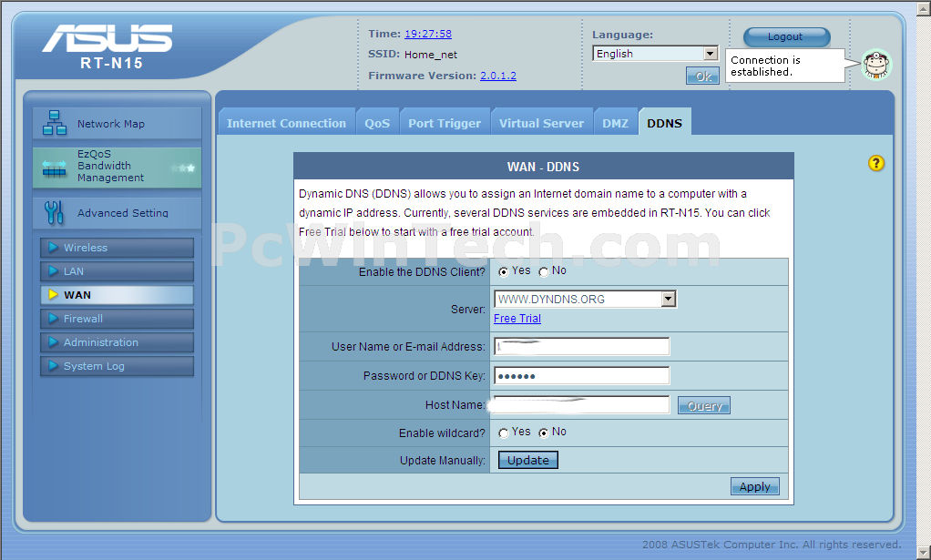
Task: Click the arrow icon beside System Log
Action: point(53,366)
